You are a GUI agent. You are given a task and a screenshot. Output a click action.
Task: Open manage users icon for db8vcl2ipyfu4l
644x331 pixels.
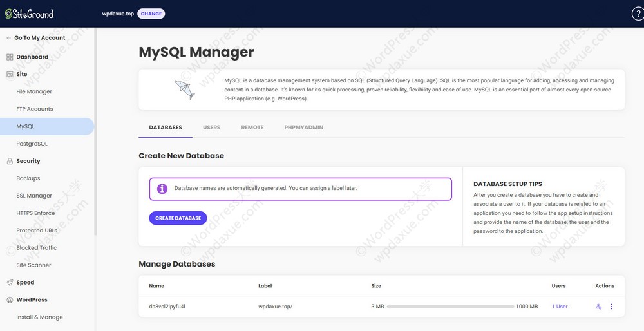599,307
